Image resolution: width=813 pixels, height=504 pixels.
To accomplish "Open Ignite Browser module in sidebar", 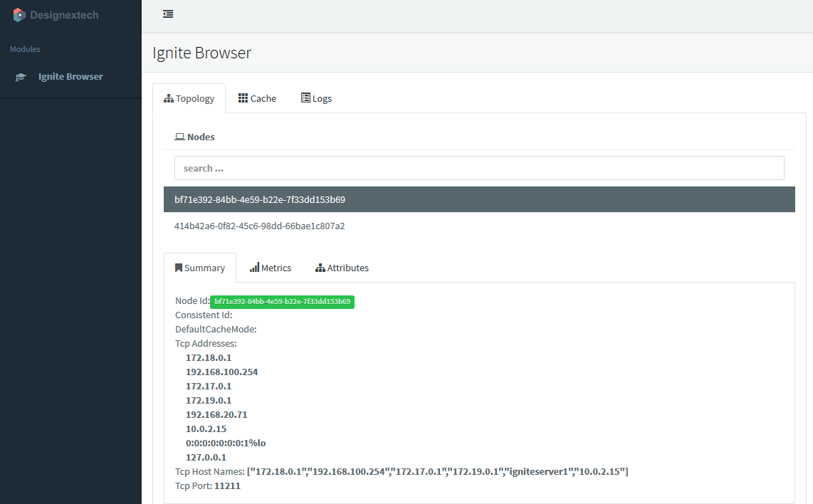I will click(x=70, y=77).
